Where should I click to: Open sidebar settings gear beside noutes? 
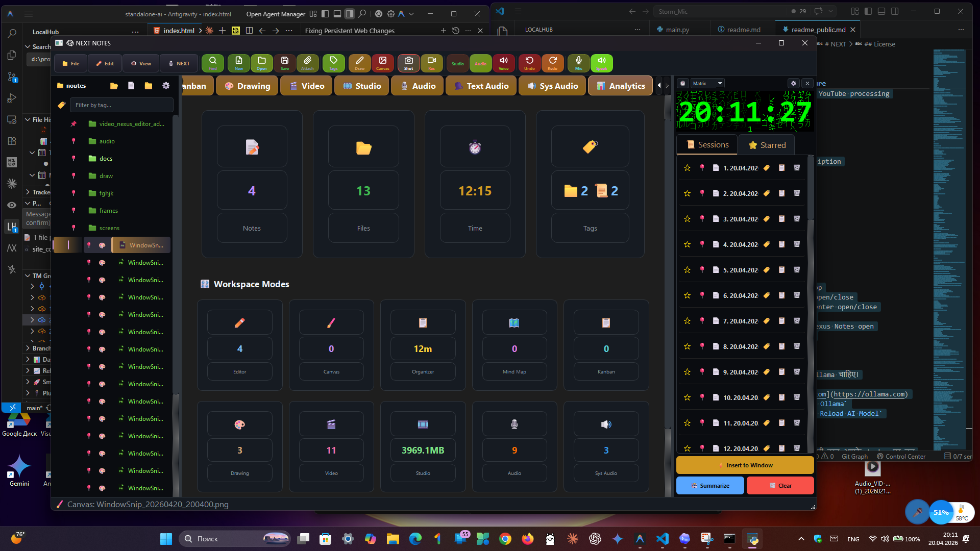click(x=166, y=86)
